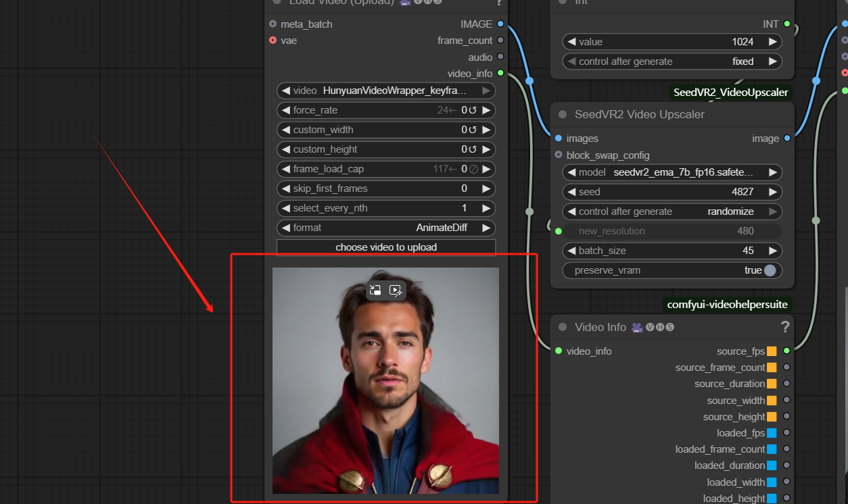Increase custom_width with the right arrow
This screenshot has height=504, width=848.
coord(486,130)
